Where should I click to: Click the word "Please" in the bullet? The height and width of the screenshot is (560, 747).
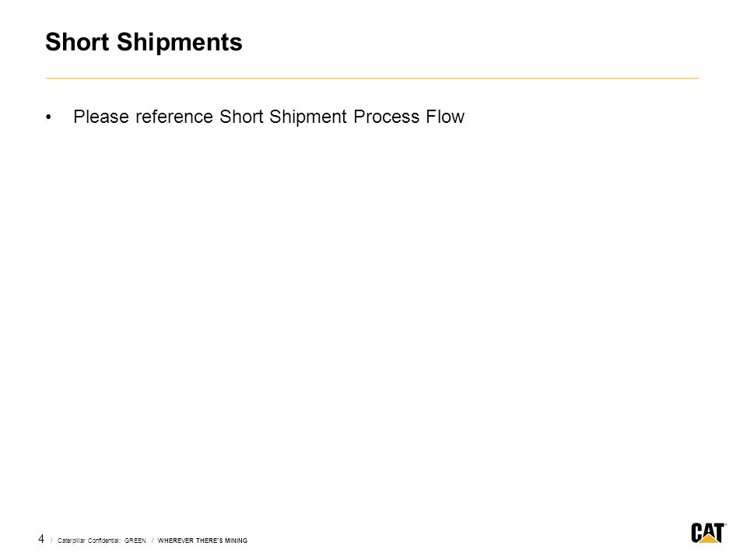pos(101,117)
